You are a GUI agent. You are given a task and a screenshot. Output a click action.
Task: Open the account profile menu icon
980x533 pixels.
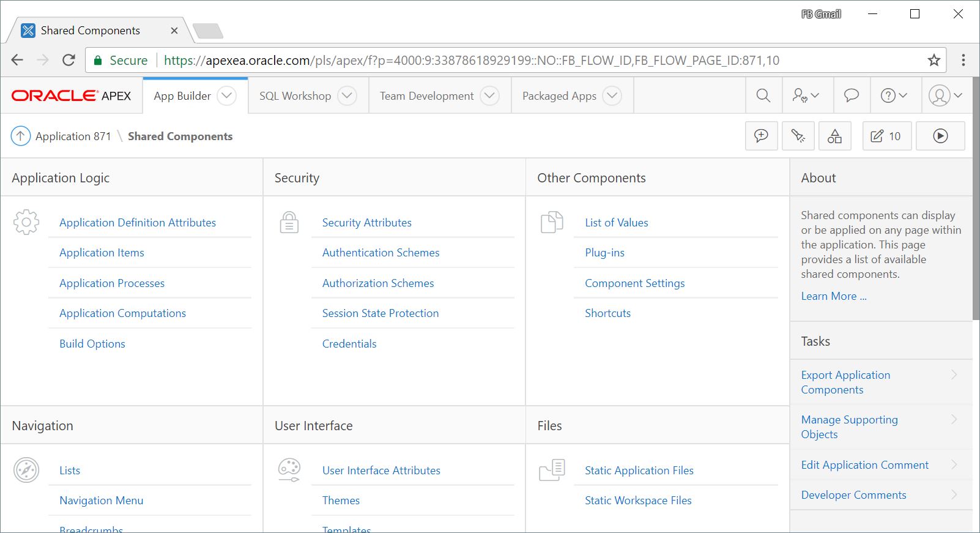[945, 95]
